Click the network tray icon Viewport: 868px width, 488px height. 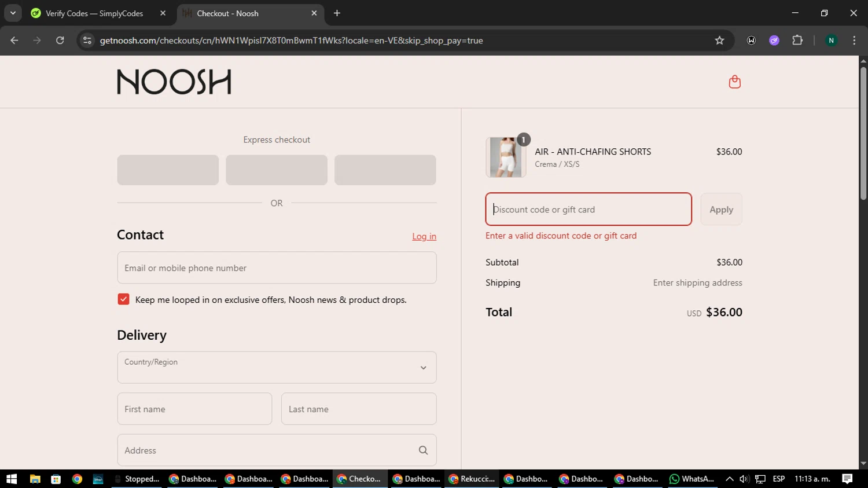760,479
